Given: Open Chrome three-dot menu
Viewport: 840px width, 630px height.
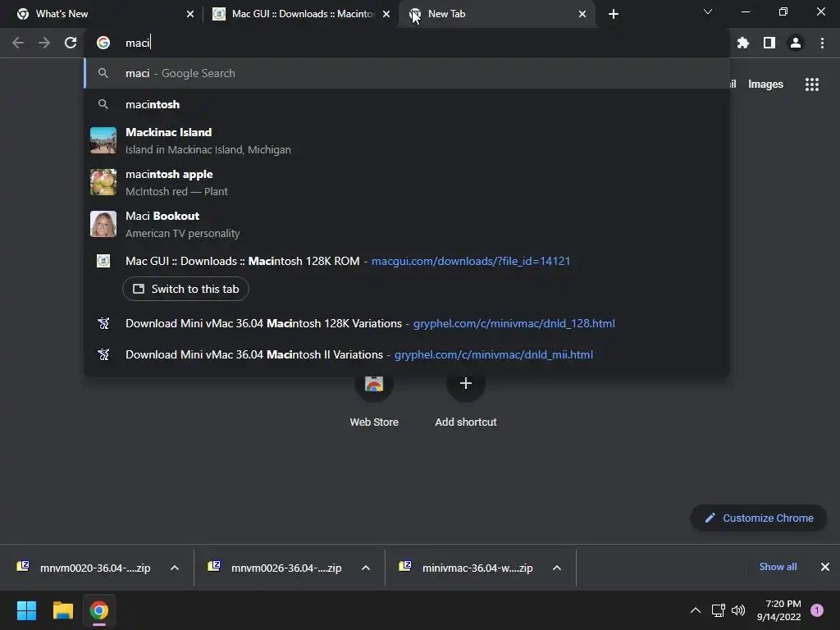Looking at the screenshot, I should [822, 43].
